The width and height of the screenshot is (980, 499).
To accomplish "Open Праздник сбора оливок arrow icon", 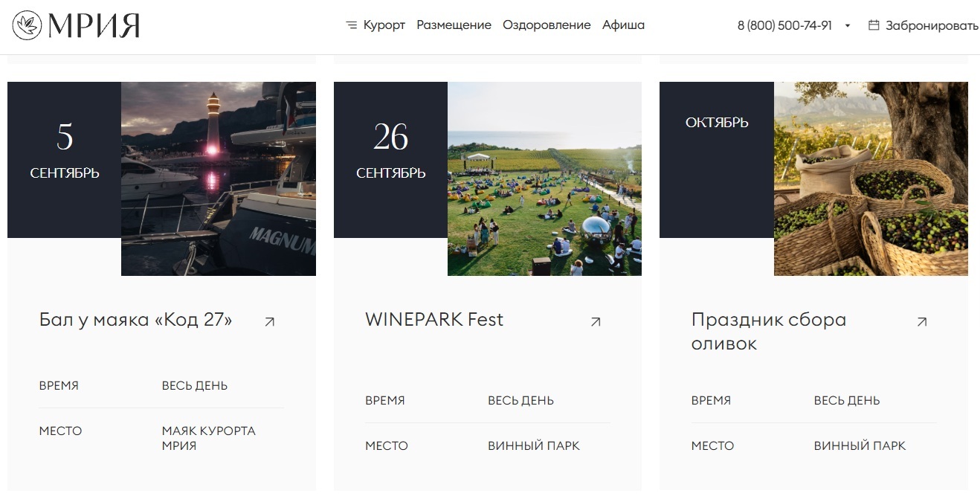I will coord(922,321).
